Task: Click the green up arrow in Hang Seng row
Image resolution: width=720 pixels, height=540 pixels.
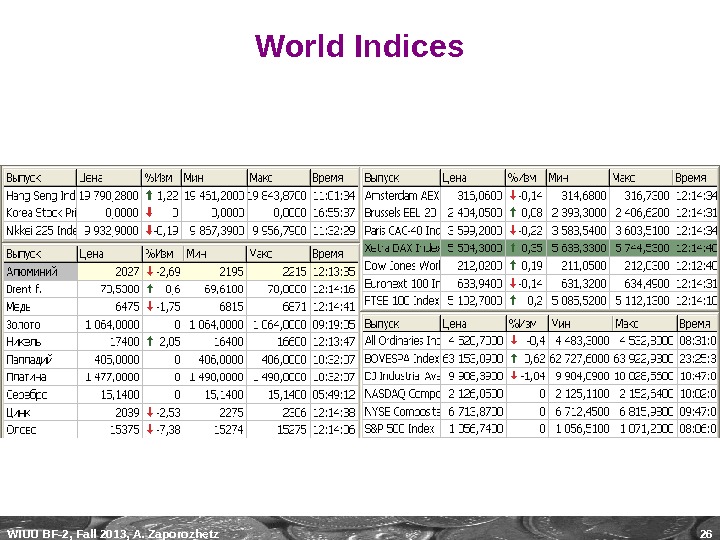Action: click(x=149, y=195)
